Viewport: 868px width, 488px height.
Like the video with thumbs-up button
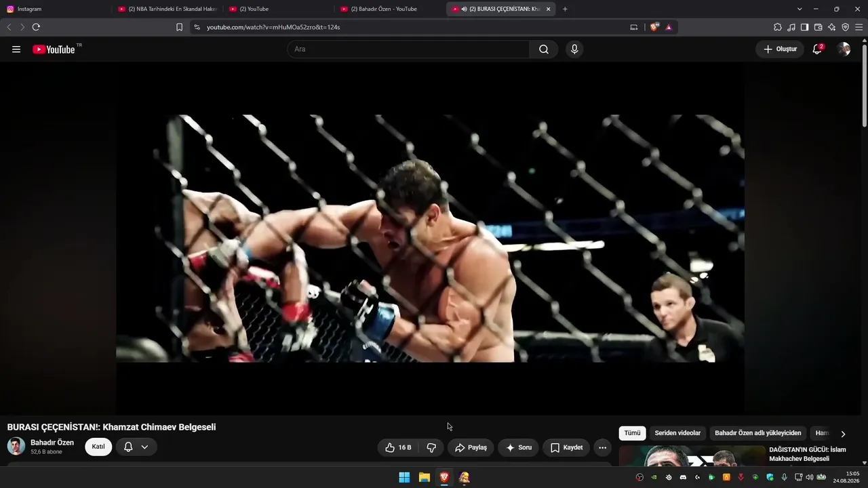(398, 447)
